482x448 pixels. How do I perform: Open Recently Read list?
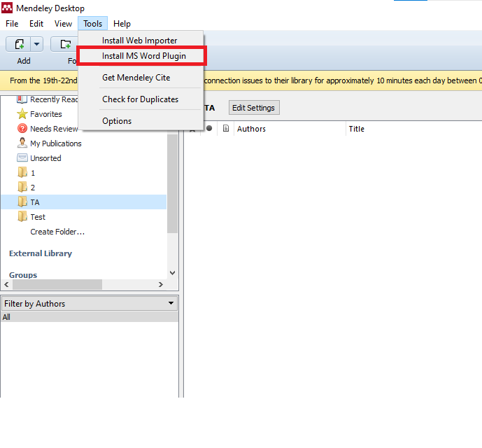54,99
